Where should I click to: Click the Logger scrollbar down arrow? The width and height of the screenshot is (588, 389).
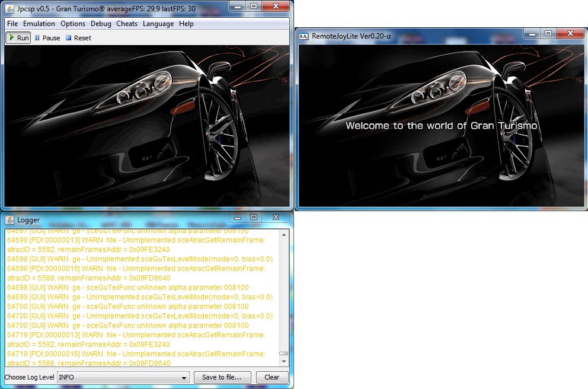tap(284, 361)
